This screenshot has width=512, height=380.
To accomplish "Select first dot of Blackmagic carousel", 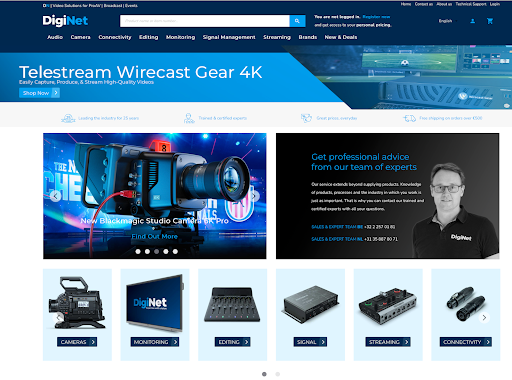I will coord(138,251).
